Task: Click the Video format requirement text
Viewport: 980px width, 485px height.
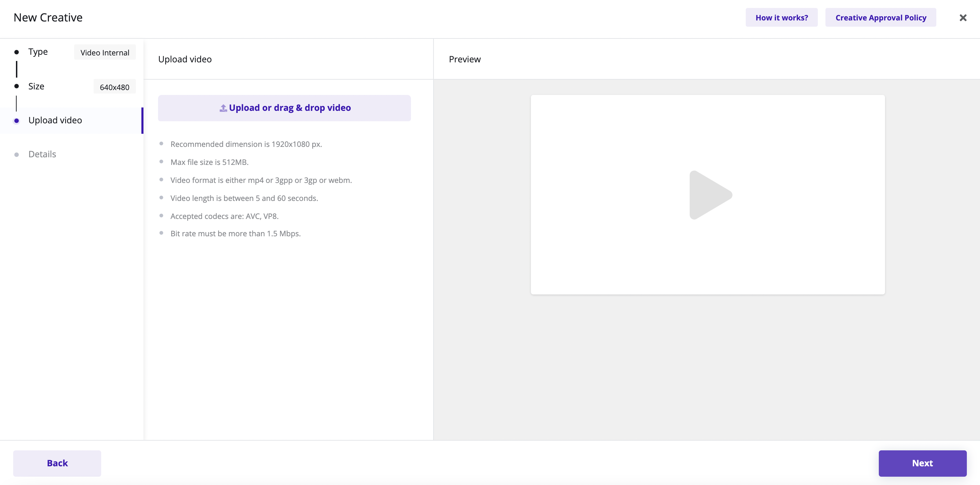Action: point(261,180)
